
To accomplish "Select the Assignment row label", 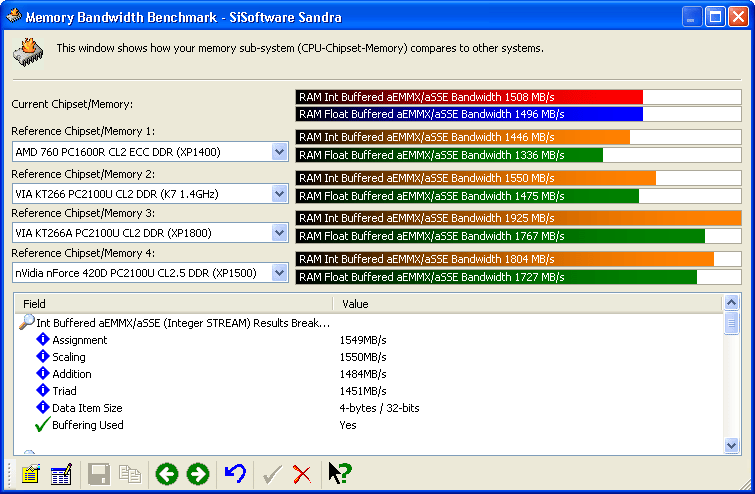I will [79, 340].
